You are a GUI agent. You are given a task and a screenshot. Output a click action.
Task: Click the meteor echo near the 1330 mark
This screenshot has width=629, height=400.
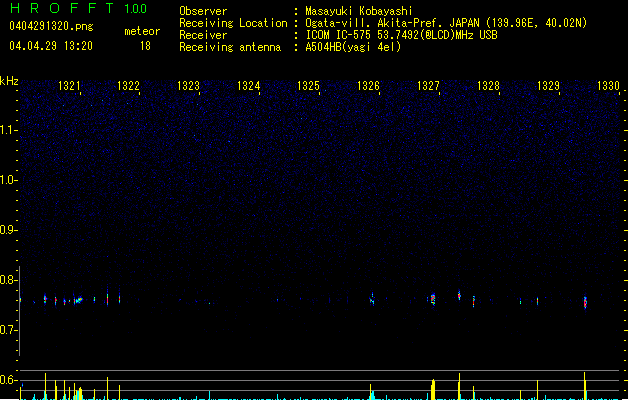[585, 302]
